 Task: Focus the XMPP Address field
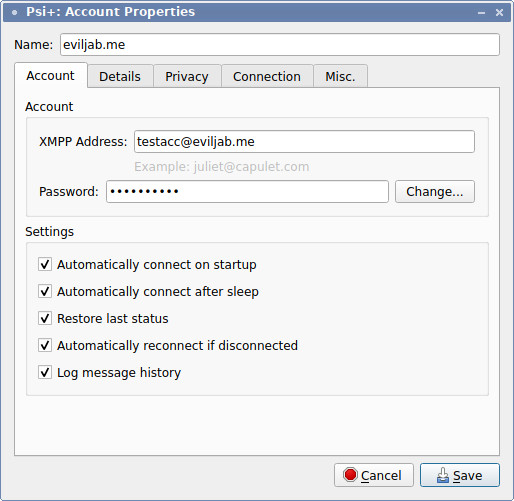click(304, 142)
